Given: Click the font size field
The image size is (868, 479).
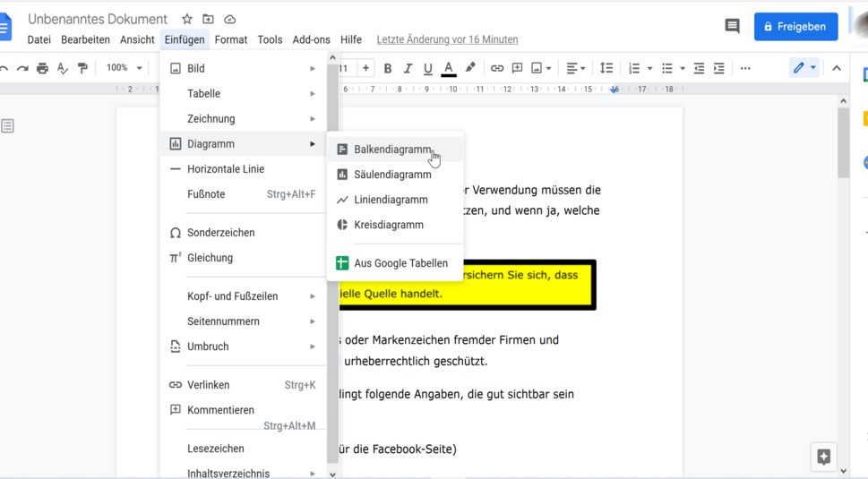Looking at the screenshot, I should pyautogui.click(x=346, y=68).
